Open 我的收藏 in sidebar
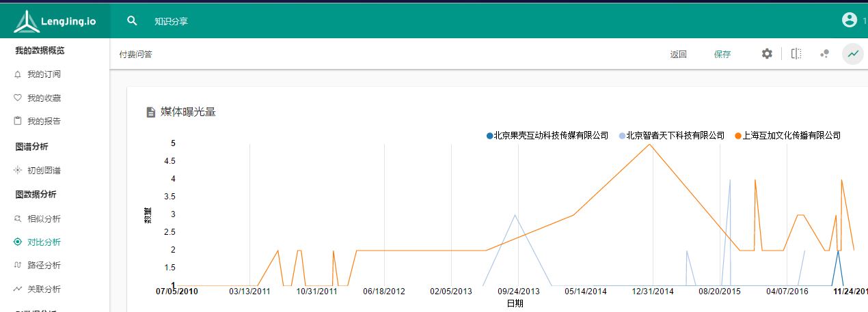Screen dimensions: 868x312 44,98
